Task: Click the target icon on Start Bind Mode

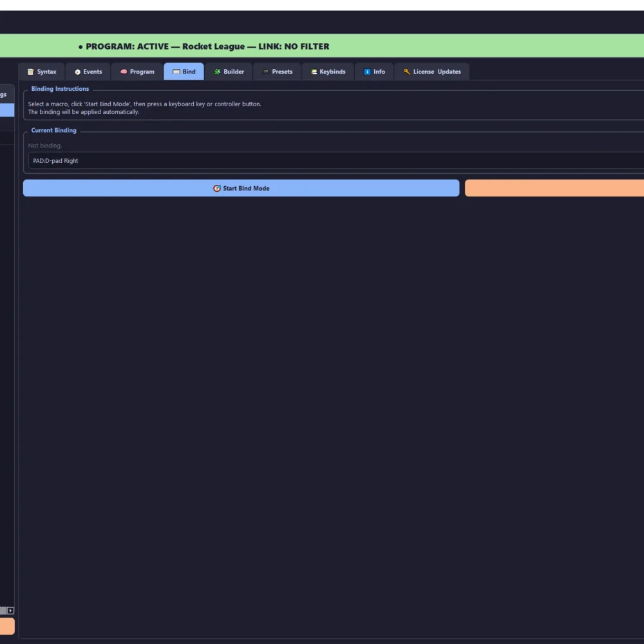Action: [x=217, y=188]
